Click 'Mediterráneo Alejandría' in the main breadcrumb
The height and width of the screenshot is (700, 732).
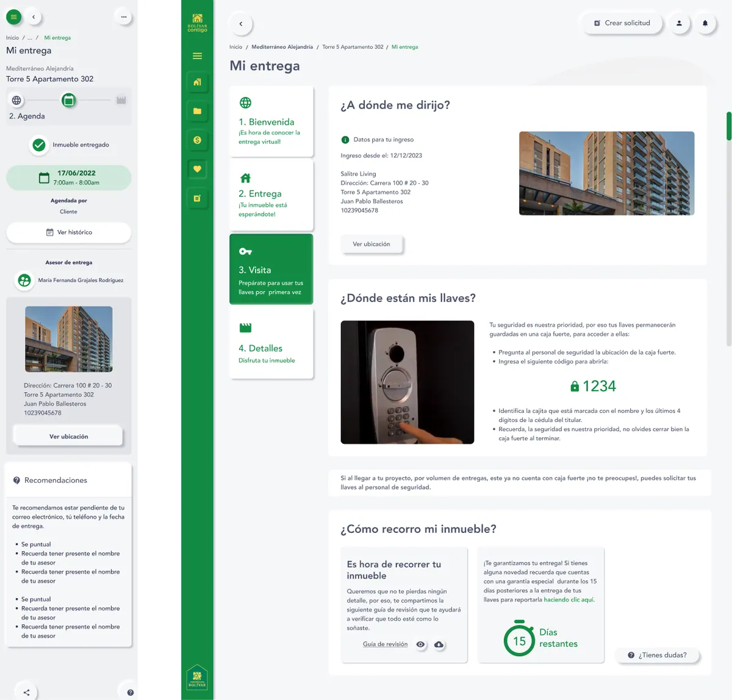click(x=282, y=47)
